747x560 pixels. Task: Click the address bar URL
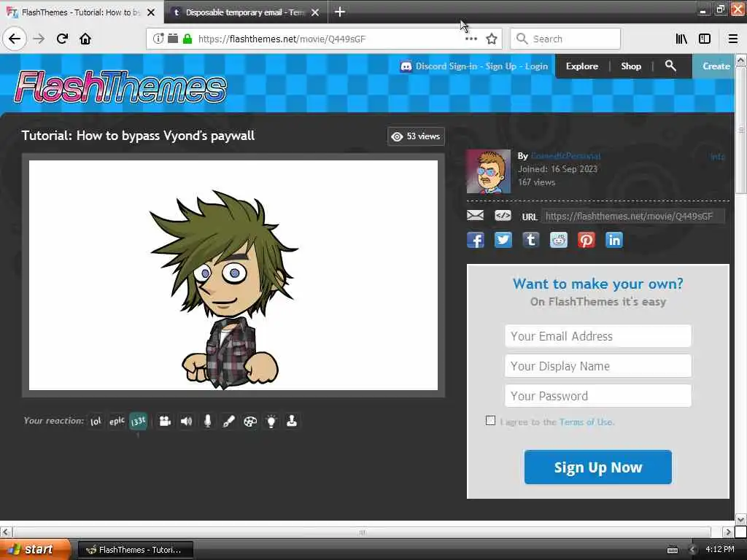click(x=282, y=39)
